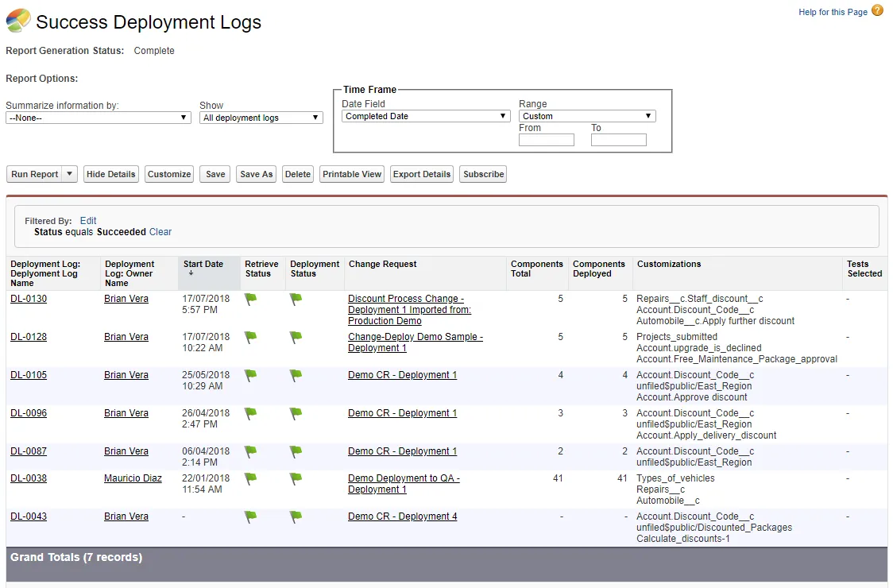Click the DL-0128 retrieve status flag
This screenshot has height=588, width=893.
coord(250,337)
